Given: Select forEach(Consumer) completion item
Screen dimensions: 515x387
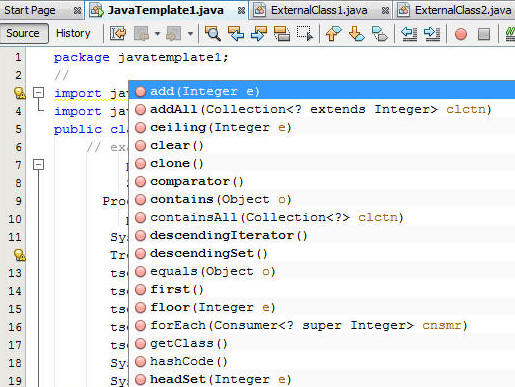Looking at the screenshot, I should pyautogui.click(x=322, y=325).
